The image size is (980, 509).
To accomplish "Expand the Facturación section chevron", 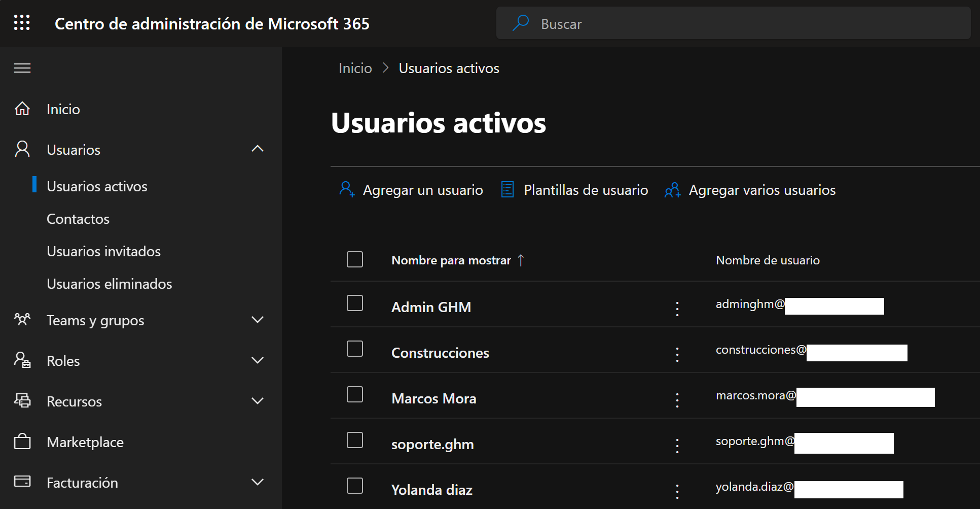I will click(x=258, y=482).
